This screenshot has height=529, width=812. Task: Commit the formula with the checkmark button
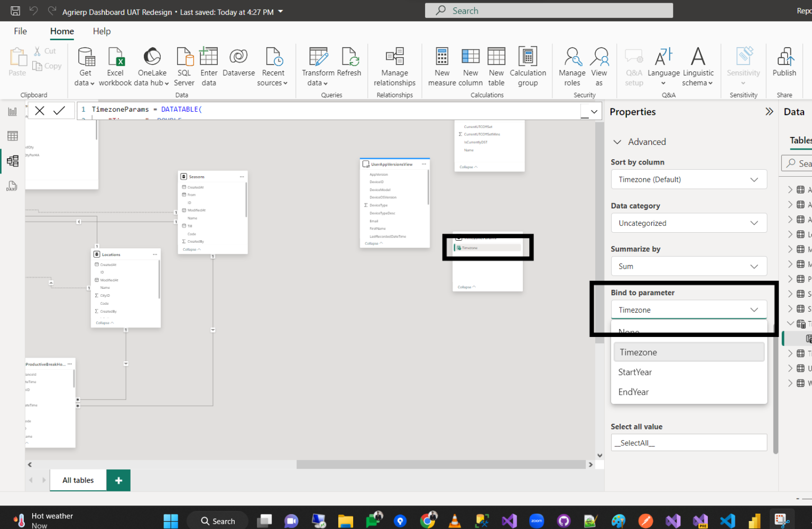[60, 110]
